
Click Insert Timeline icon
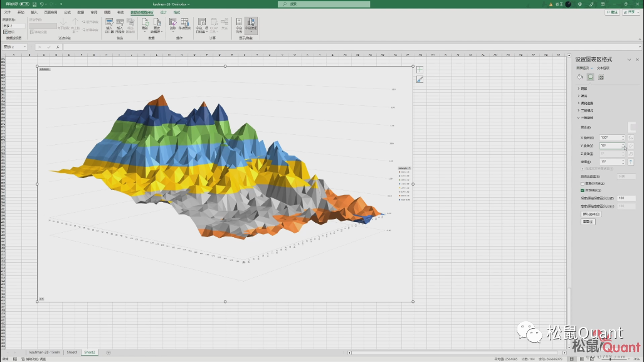(x=120, y=26)
